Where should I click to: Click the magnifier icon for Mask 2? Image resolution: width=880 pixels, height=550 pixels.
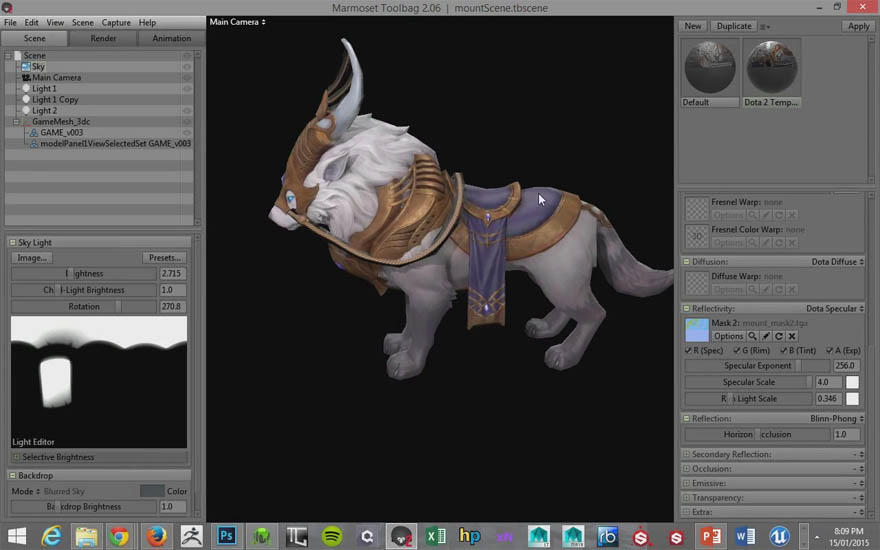point(752,336)
